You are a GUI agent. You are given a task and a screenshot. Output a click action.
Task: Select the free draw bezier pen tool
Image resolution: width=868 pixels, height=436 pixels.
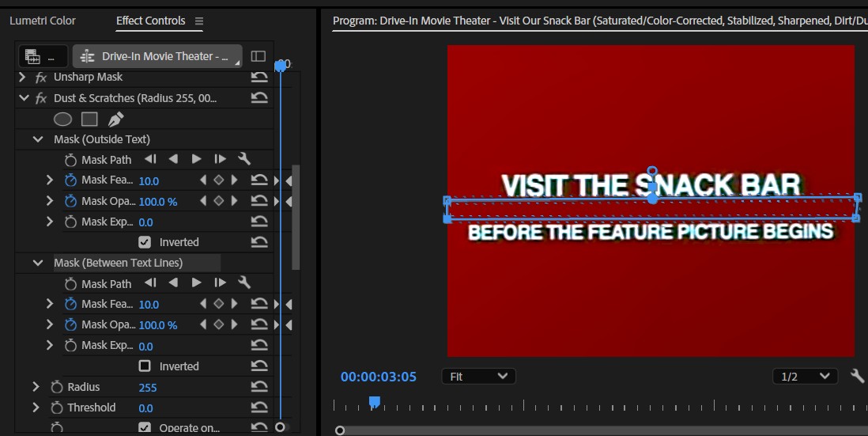115,119
